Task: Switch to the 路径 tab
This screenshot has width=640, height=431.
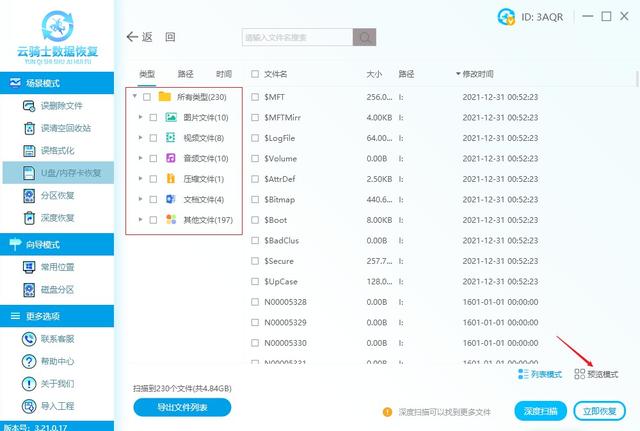Action: (x=185, y=74)
